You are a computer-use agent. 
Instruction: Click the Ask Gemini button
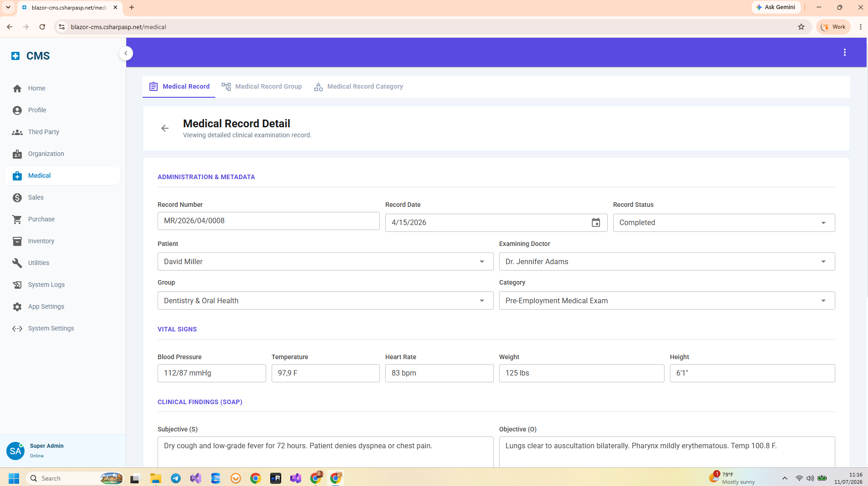(x=776, y=7)
